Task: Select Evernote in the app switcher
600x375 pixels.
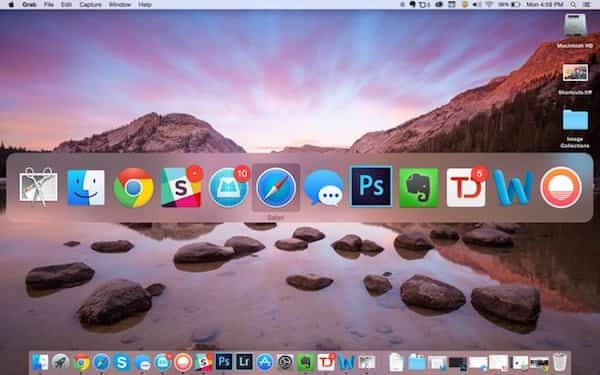Action: pos(419,188)
